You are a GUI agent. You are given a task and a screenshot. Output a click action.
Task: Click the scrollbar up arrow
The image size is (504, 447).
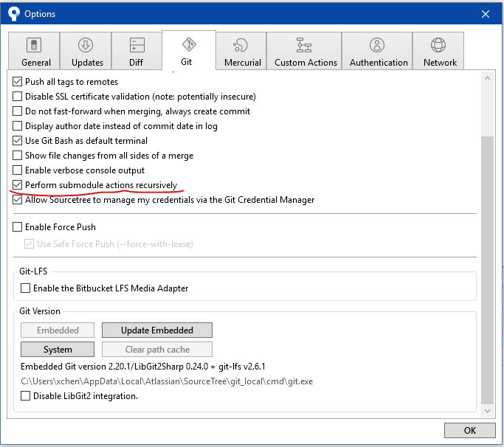point(487,78)
